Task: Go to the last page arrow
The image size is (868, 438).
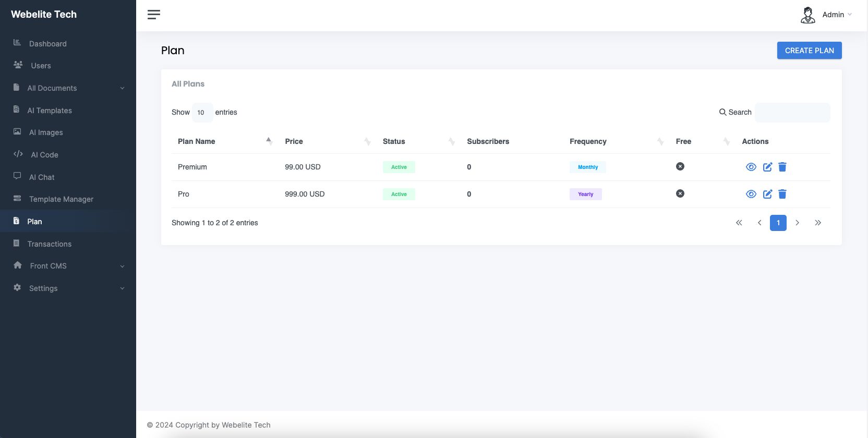Action: [818, 223]
